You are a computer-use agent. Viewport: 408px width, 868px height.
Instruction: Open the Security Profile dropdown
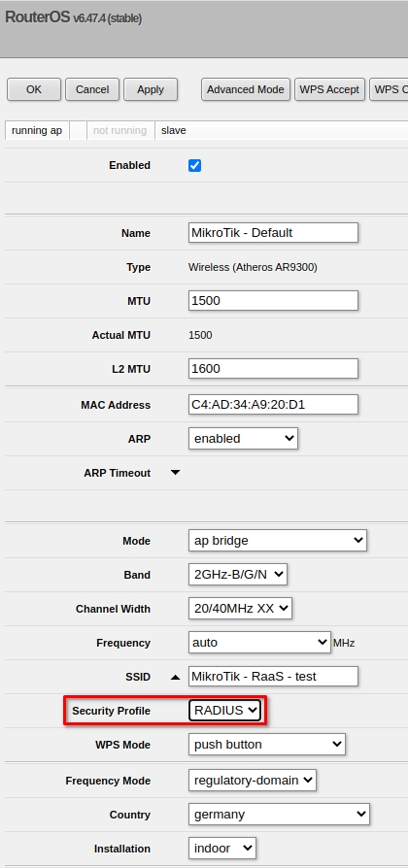[x=224, y=711]
